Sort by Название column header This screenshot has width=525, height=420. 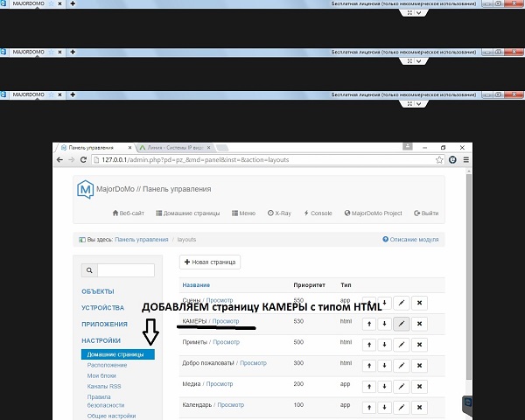point(196,285)
